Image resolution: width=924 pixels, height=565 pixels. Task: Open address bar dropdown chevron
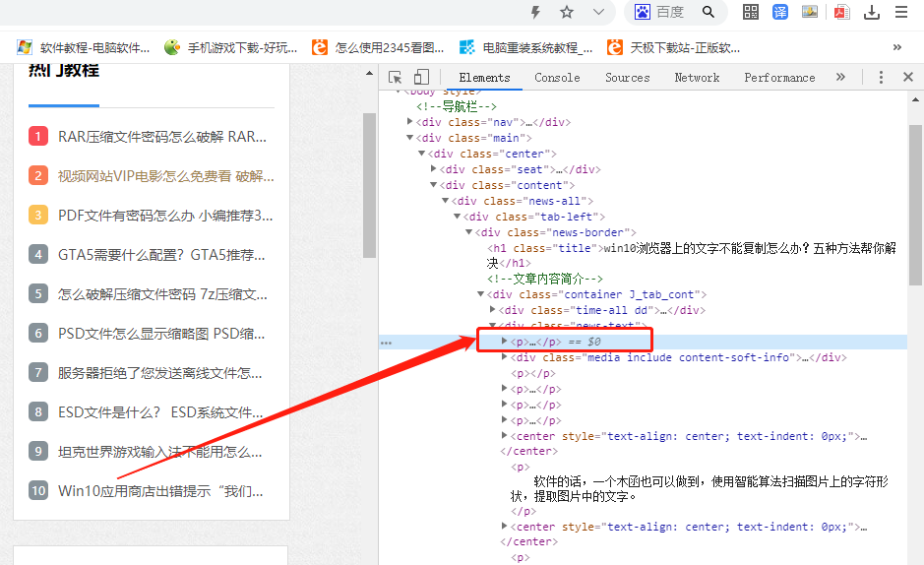[x=598, y=12]
